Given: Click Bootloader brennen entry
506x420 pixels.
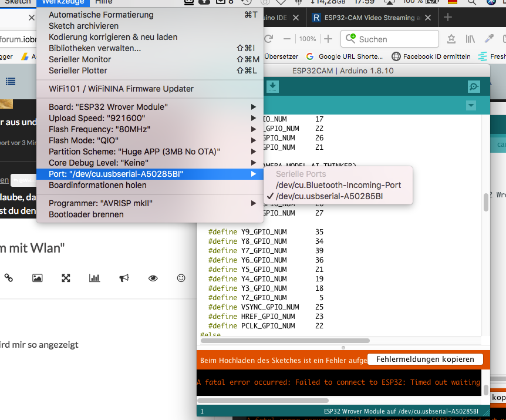Looking at the screenshot, I should [150, 214].
